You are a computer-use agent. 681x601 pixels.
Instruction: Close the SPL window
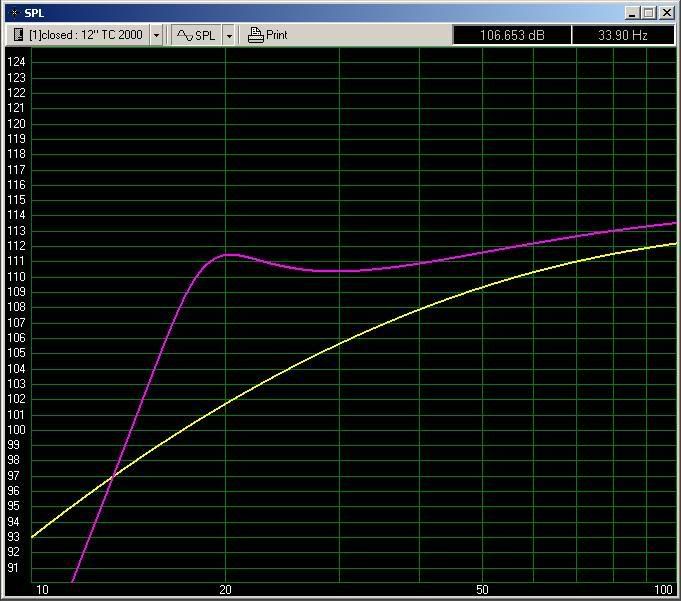coord(666,13)
